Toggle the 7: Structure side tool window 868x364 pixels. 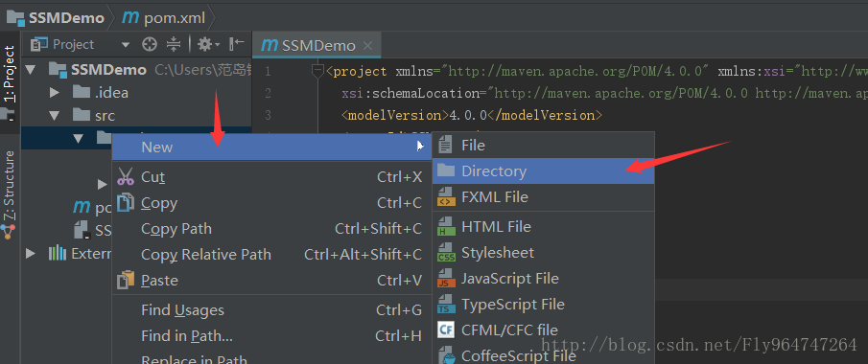[10, 186]
